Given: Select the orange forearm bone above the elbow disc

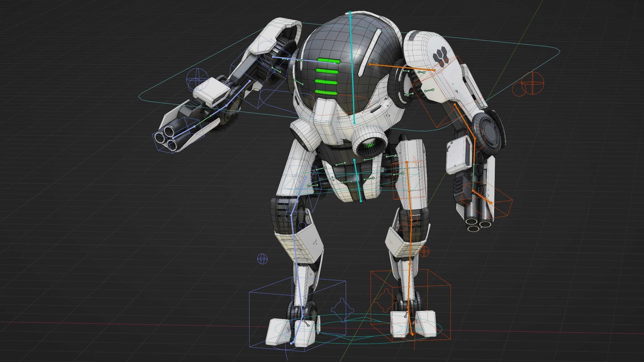Looking at the screenshot, I should (465, 121).
